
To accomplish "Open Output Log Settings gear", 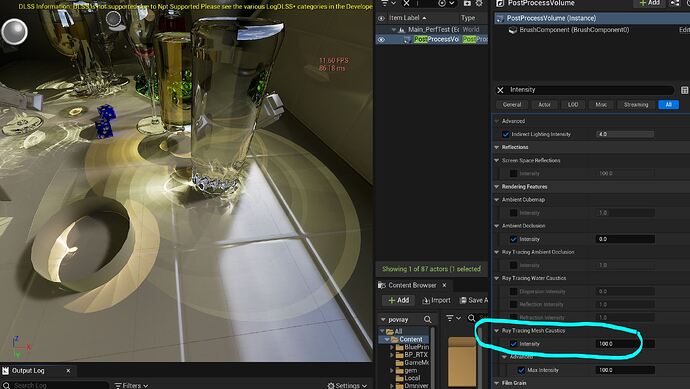I will (331, 385).
